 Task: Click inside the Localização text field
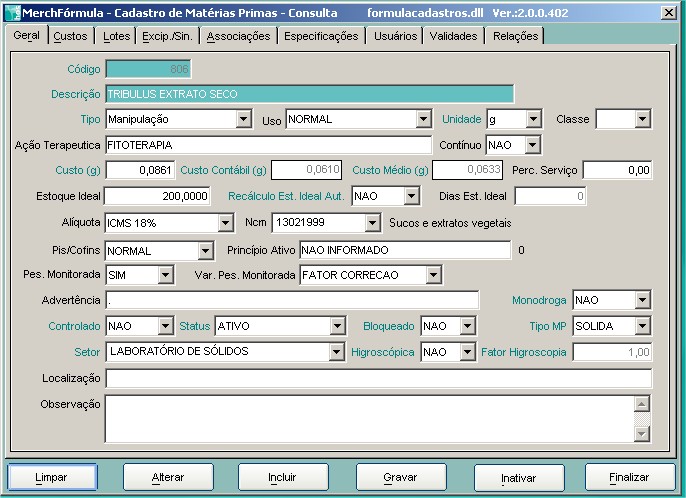click(x=378, y=378)
